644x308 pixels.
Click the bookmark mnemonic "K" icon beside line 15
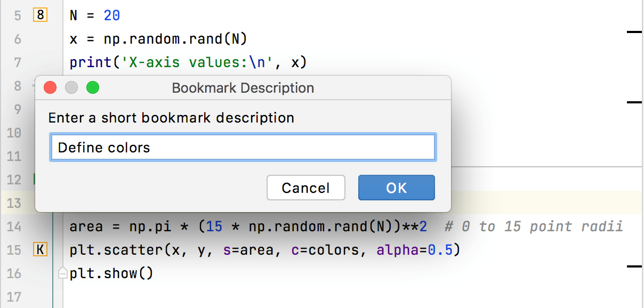point(39,249)
